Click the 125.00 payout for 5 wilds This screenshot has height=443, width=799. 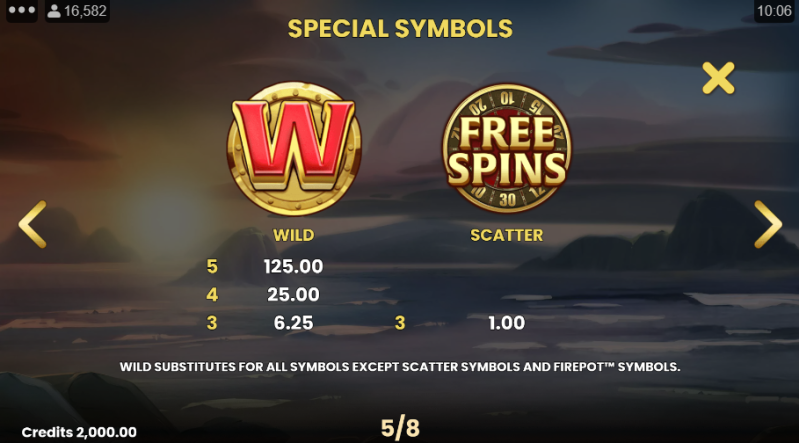tap(294, 266)
